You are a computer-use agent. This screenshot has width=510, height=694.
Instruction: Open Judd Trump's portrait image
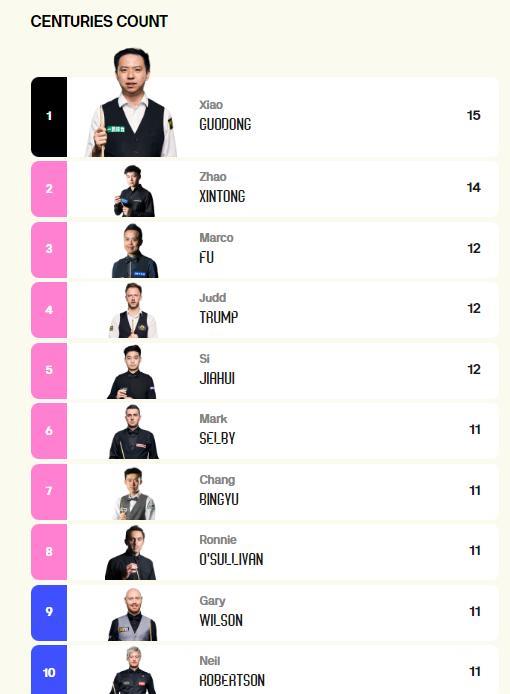[133, 311]
